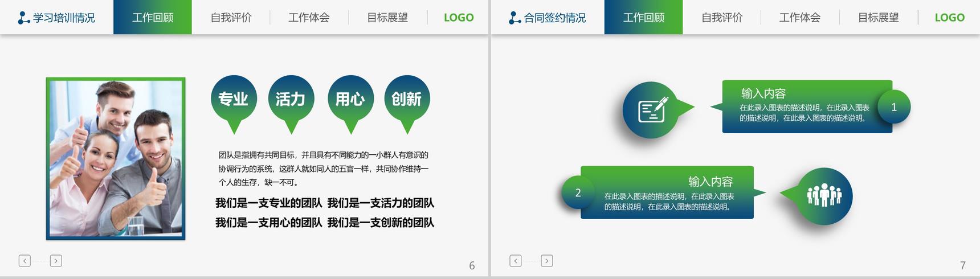Click the team people icon circle

coord(824,196)
